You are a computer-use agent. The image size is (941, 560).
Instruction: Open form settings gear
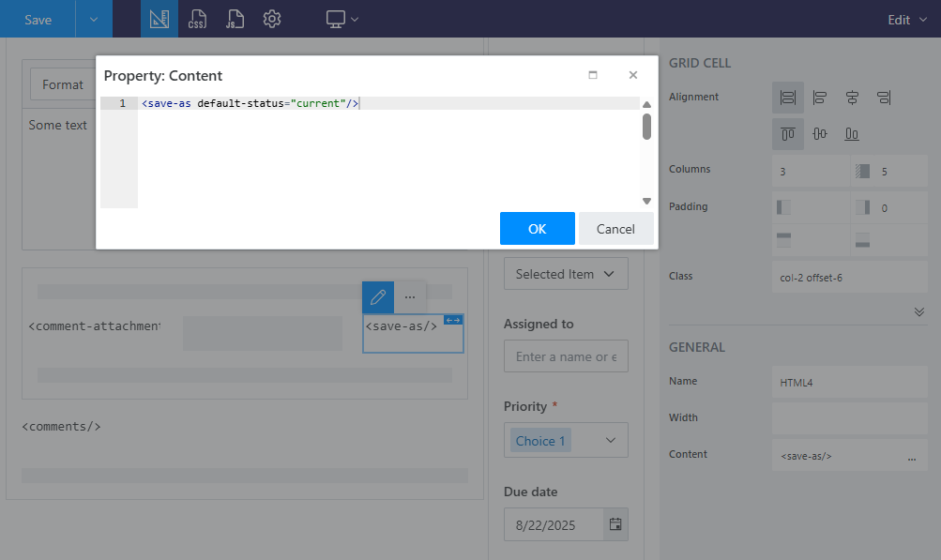coord(272,19)
